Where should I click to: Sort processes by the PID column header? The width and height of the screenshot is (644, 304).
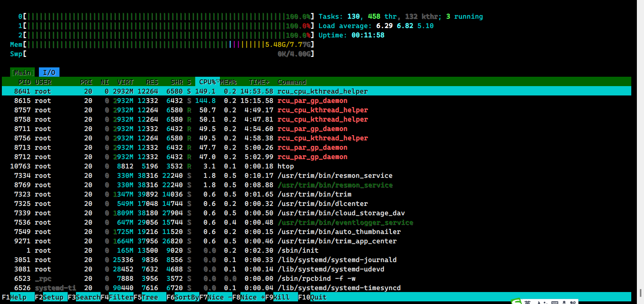[24, 82]
